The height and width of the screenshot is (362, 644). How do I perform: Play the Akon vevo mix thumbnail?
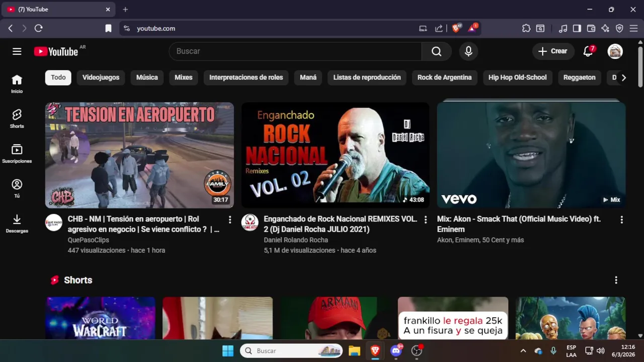(x=531, y=155)
